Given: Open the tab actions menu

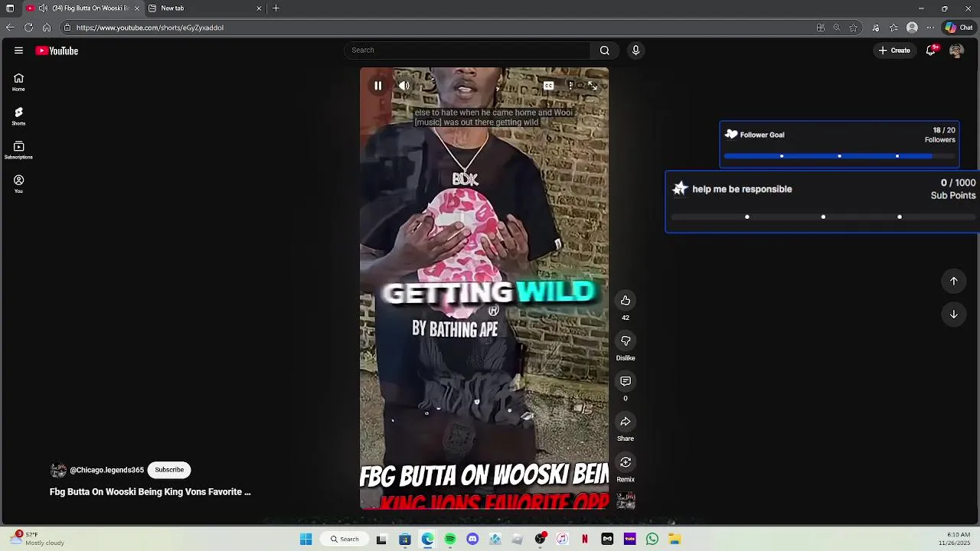Looking at the screenshot, I should (x=10, y=8).
